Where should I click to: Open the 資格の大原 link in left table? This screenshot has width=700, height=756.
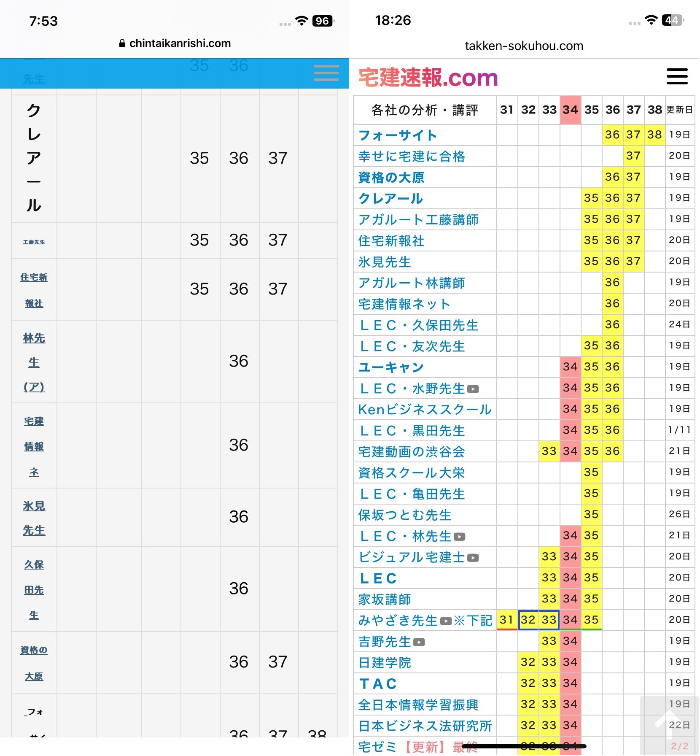click(x=34, y=663)
